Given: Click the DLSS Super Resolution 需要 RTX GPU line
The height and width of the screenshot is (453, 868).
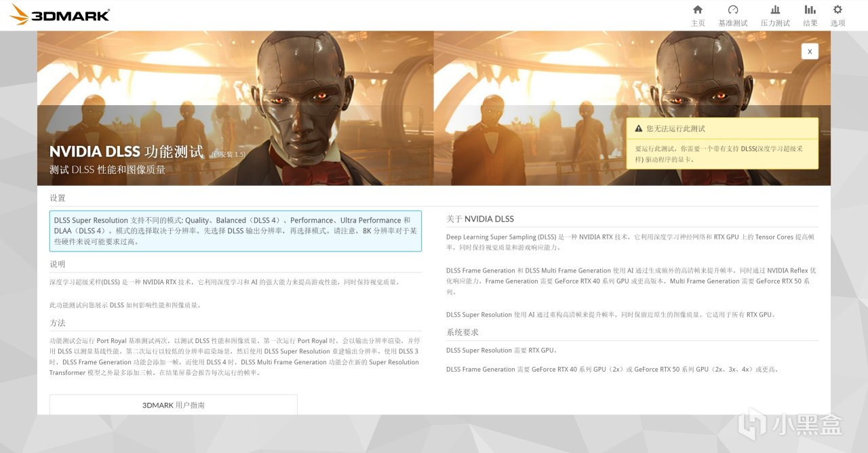Looking at the screenshot, I should tap(502, 351).
